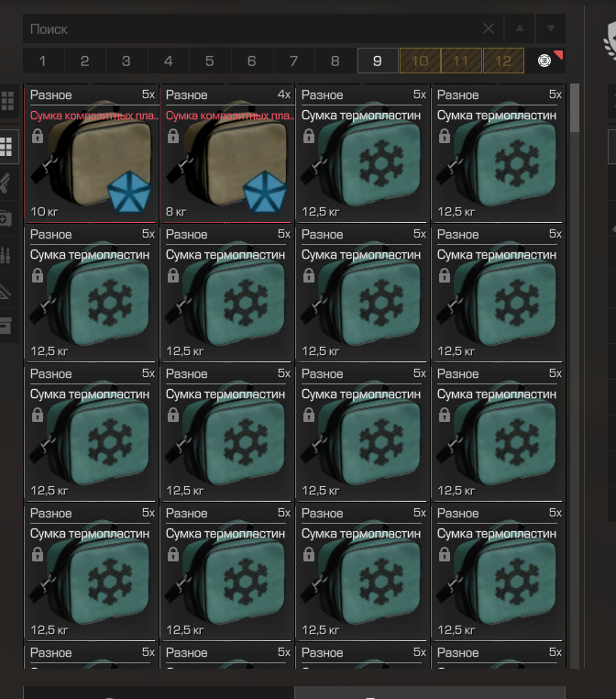Open the triangle-shaped category icon in sidebar
This screenshot has height=699, width=616.
pyautogui.click(x=5, y=291)
